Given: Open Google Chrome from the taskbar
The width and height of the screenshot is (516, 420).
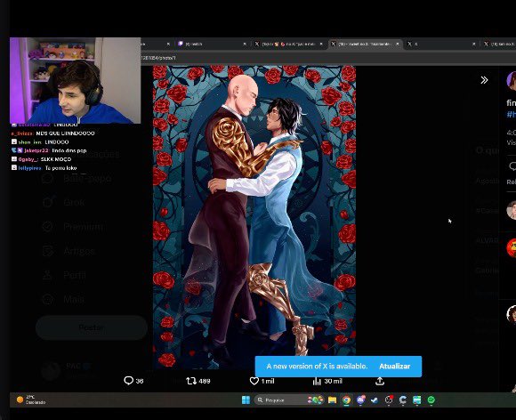Looking at the screenshot, I should 346,400.
